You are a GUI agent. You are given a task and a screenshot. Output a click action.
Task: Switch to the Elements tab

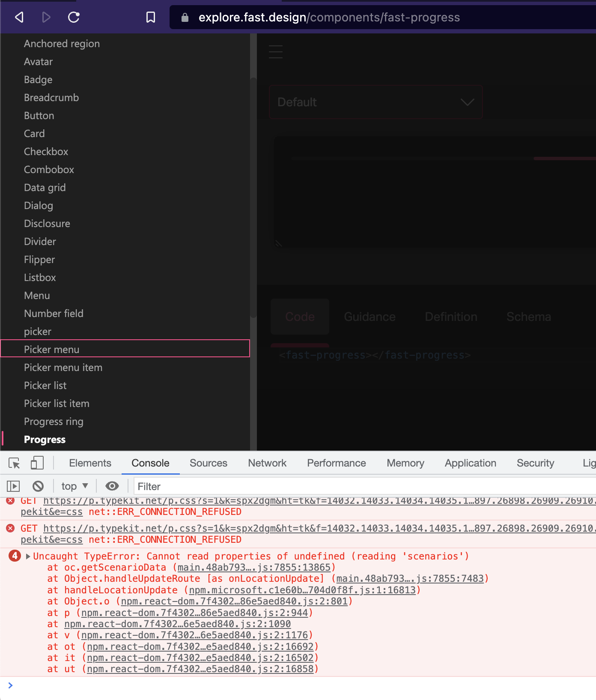point(90,463)
